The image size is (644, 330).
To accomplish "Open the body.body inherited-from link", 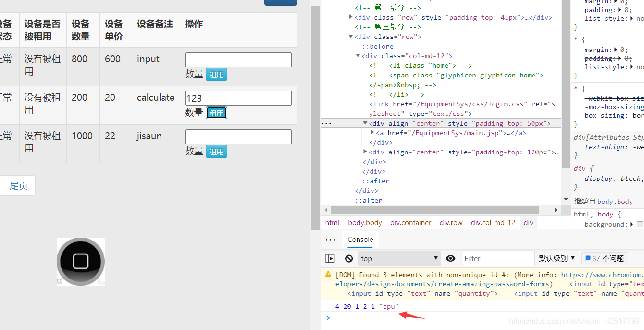I will pyautogui.click(x=615, y=202).
